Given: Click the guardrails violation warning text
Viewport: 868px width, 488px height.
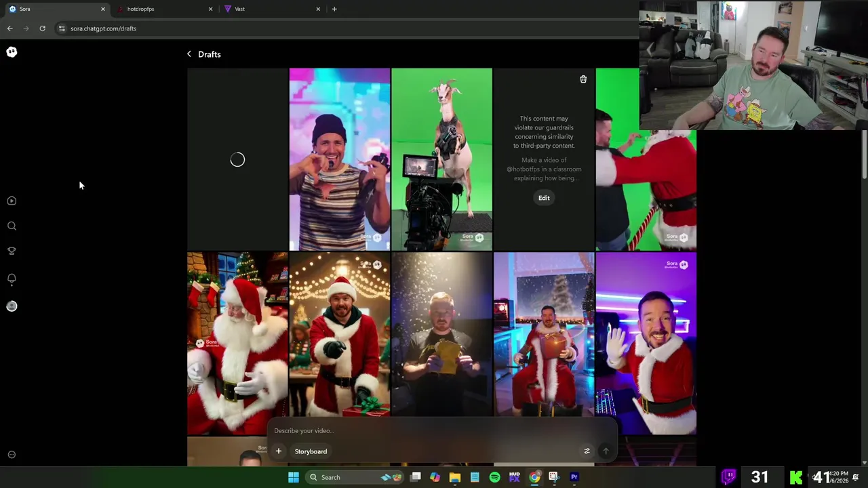Looking at the screenshot, I should click(544, 132).
